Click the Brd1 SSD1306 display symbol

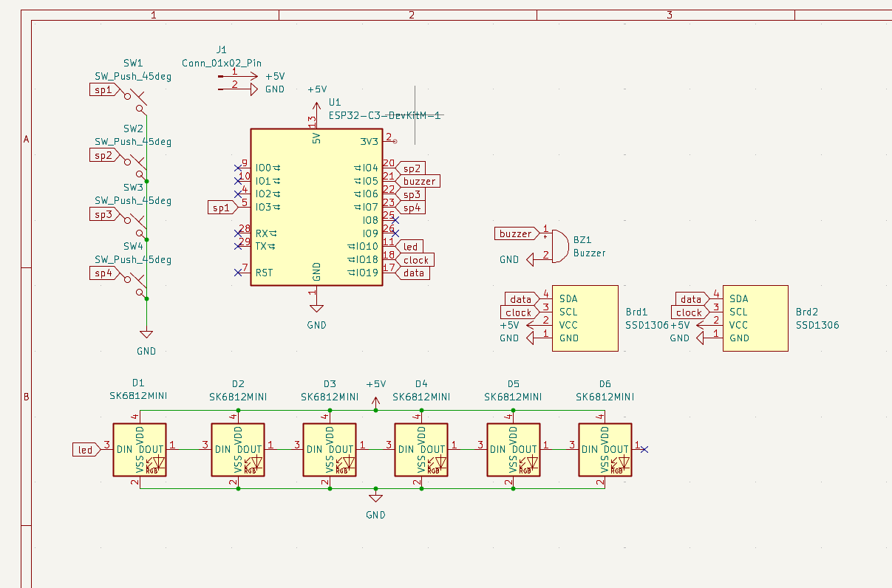click(x=584, y=318)
